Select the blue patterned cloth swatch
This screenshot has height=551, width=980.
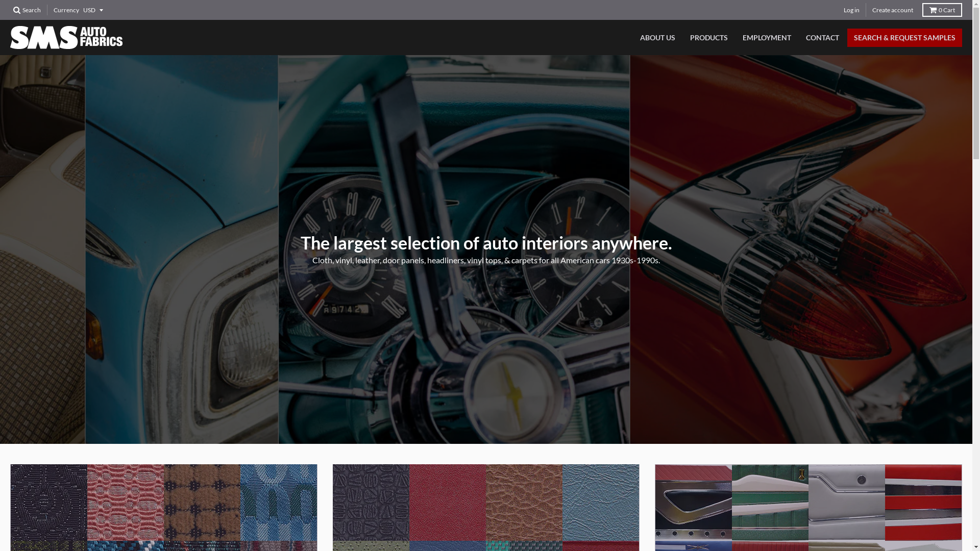click(x=279, y=502)
